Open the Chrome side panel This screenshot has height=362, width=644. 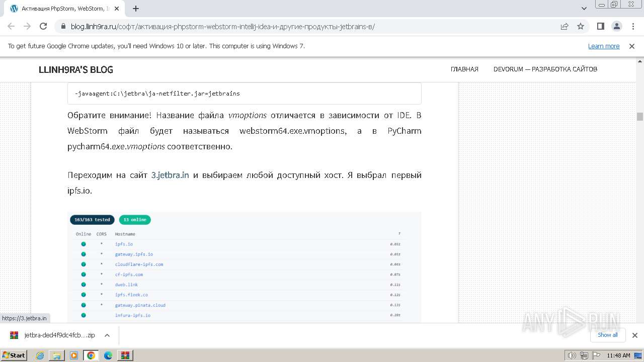click(601, 26)
